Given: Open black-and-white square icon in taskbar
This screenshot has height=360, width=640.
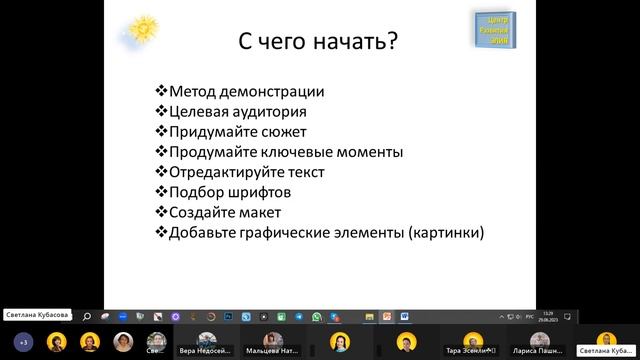Looking at the screenshot, I should point(158,317).
